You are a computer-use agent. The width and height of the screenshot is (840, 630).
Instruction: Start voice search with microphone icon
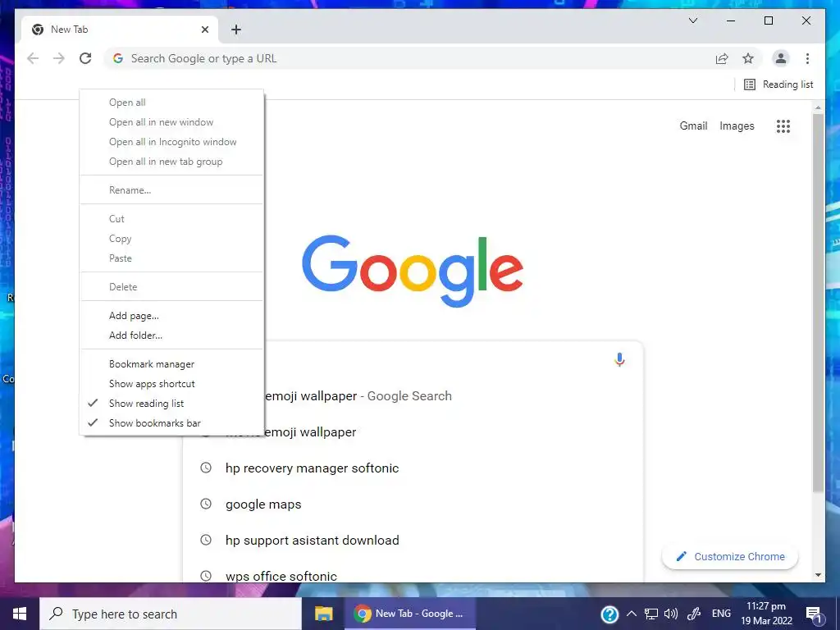click(619, 359)
